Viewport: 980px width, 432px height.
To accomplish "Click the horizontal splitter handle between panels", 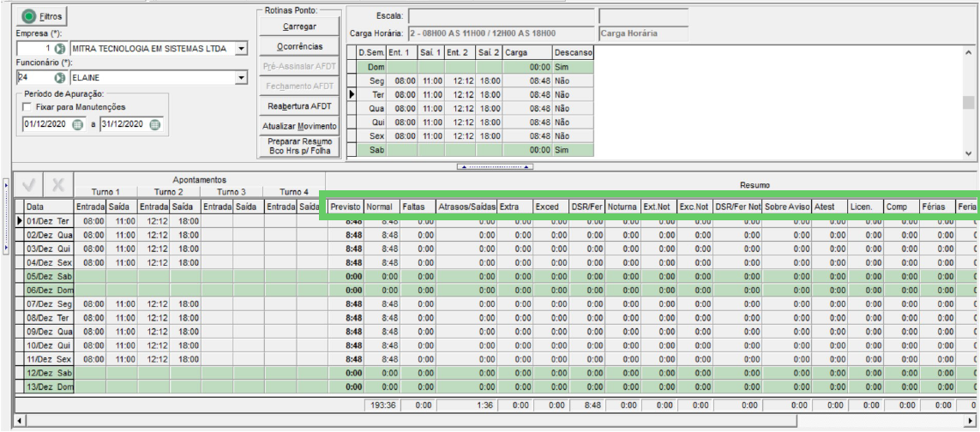I will [x=495, y=167].
